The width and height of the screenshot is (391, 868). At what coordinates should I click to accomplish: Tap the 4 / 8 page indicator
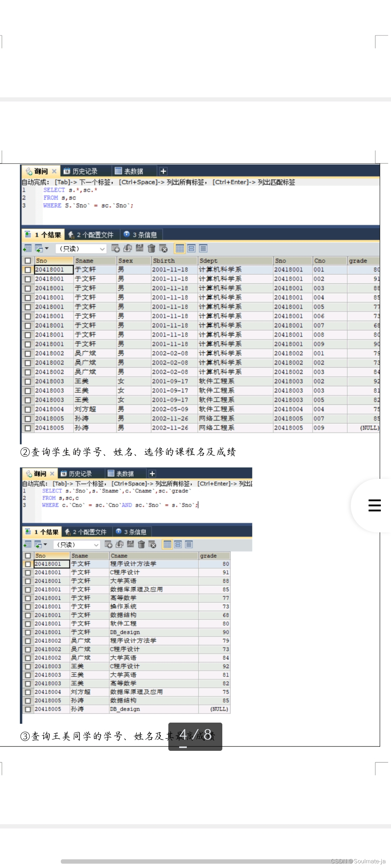point(195,736)
